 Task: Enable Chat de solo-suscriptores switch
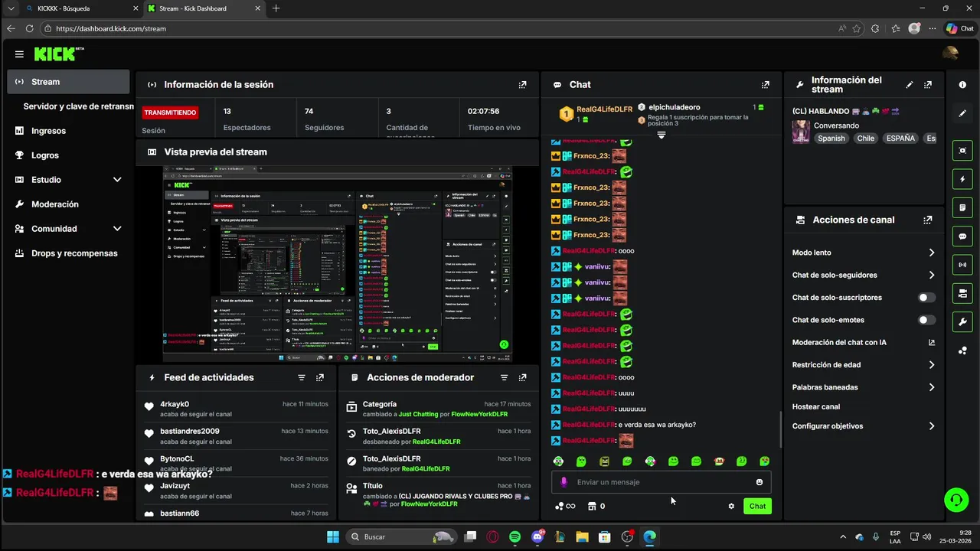(x=926, y=298)
